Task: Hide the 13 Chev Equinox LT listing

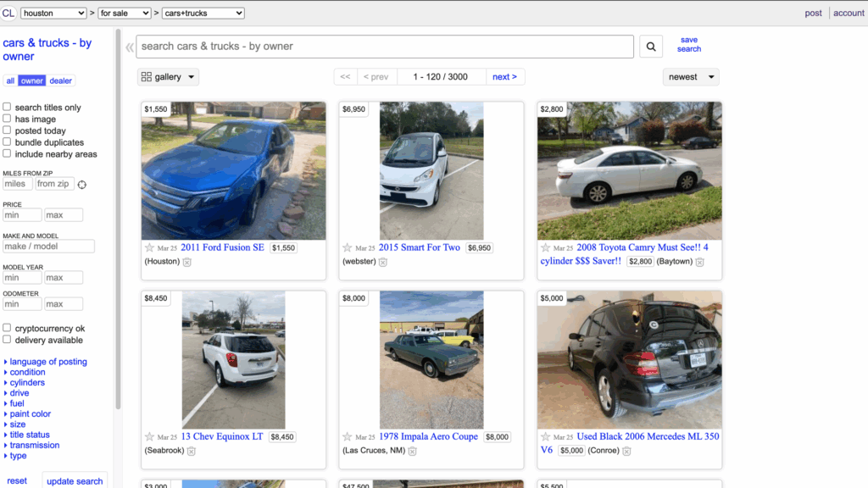Action: (x=191, y=451)
